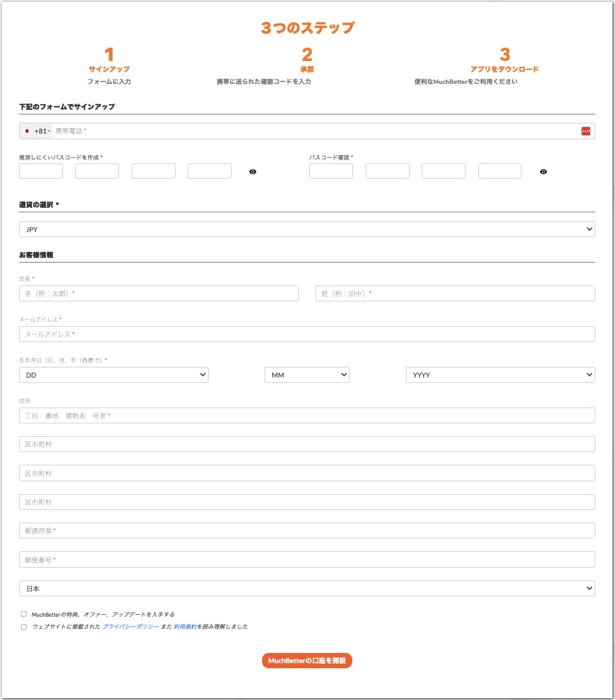This screenshot has width=615, height=700.
Task: Click the 通貨の選択 section heading
Action: tap(39, 205)
